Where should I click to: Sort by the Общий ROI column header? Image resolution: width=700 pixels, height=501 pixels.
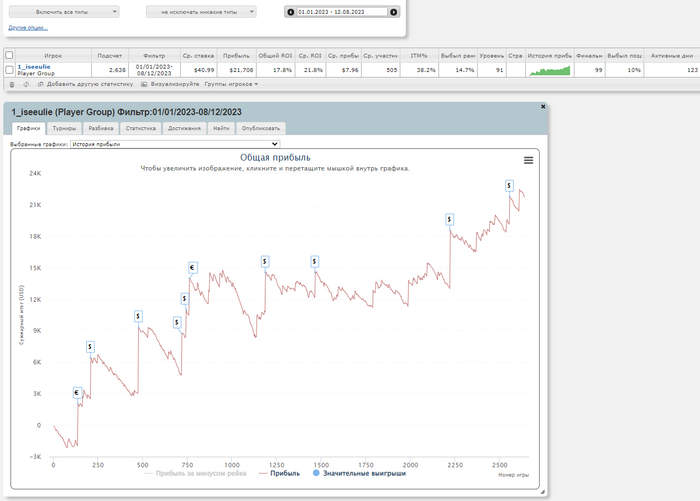click(275, 56)
